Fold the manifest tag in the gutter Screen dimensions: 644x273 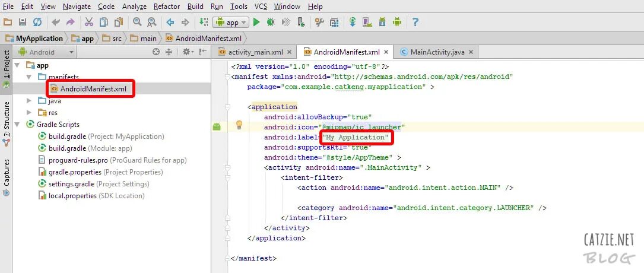[227, 77]
